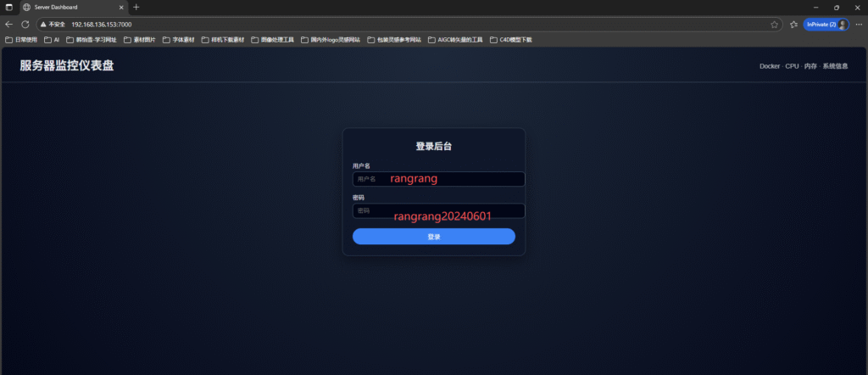Click the browser back arrow
This screenshot has height=375, width=868.
[9, 25]
